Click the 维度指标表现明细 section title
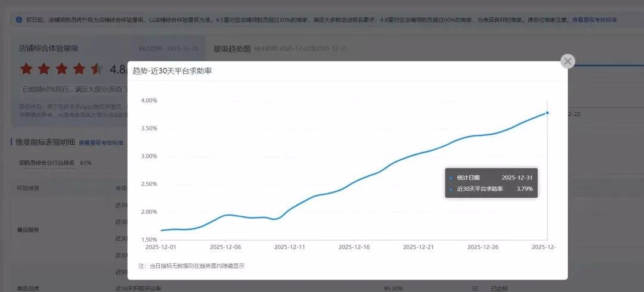Viewport: 644px width, 292px height. click(45, 142)
